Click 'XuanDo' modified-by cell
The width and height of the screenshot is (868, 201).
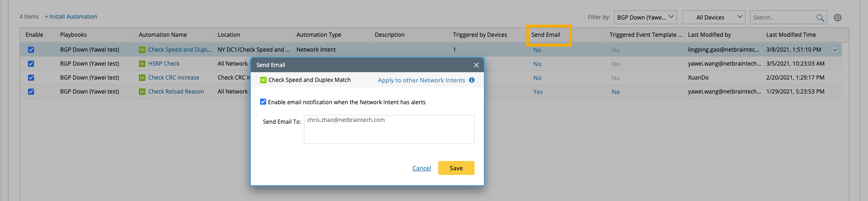click(698, 78)
